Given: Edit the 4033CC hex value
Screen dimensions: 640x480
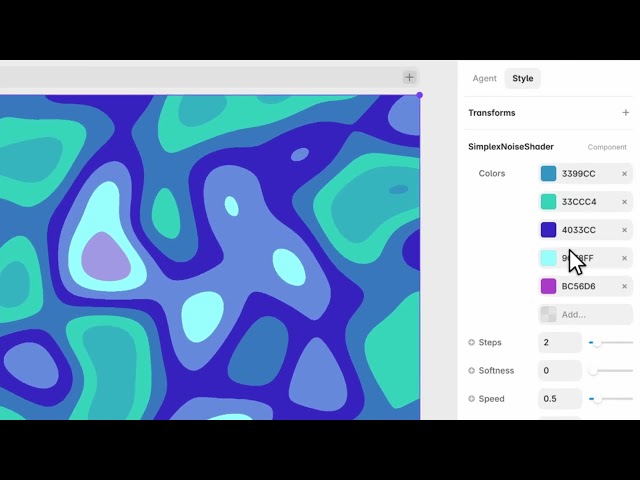Looking at the screenshot, I should point(578,230).
